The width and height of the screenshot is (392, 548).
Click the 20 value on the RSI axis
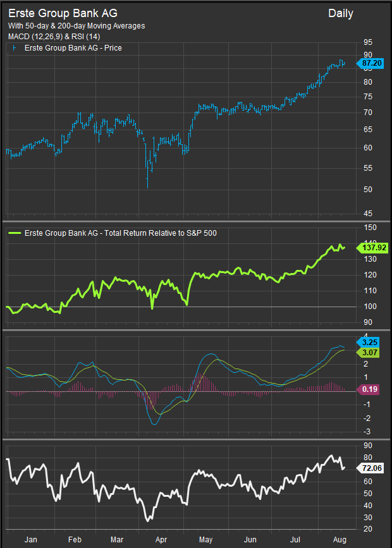pyautogui.click(x=367, y=529)
